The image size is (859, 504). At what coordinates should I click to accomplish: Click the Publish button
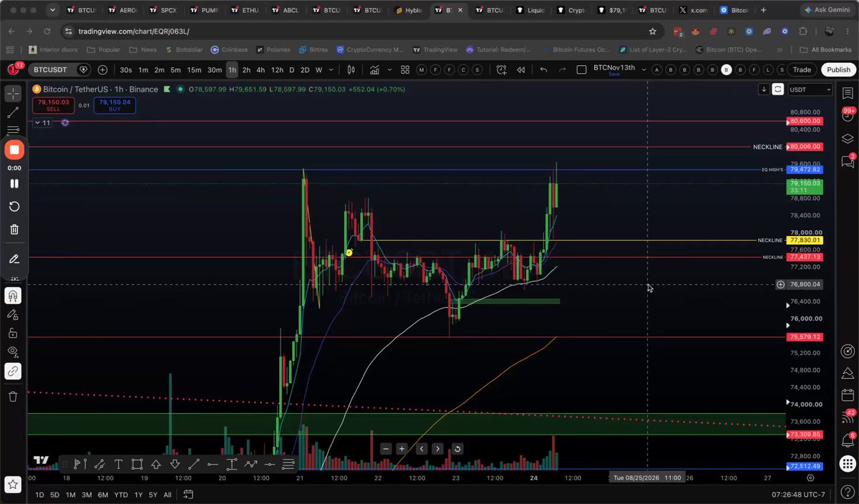pos(838,69)
